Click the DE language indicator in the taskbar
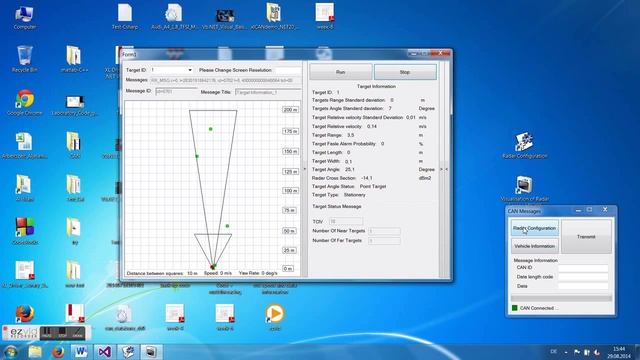This screenshot has height=360, width=640. pos(553,351)
